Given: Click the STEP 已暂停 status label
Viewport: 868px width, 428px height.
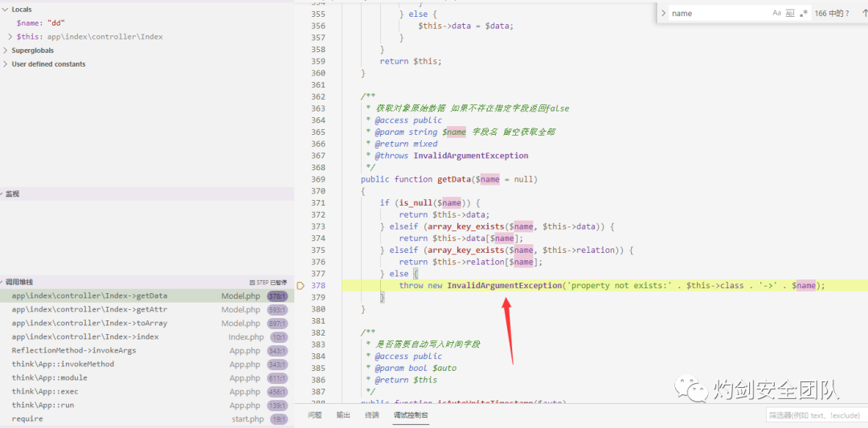Looking at the screenshot, I should pos(268,282).
